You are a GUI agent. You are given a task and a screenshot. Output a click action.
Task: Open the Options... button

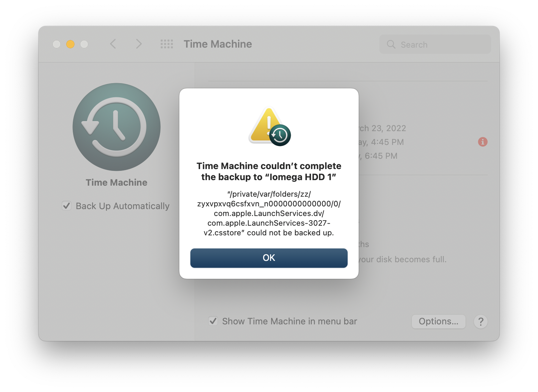click(439, 322)
